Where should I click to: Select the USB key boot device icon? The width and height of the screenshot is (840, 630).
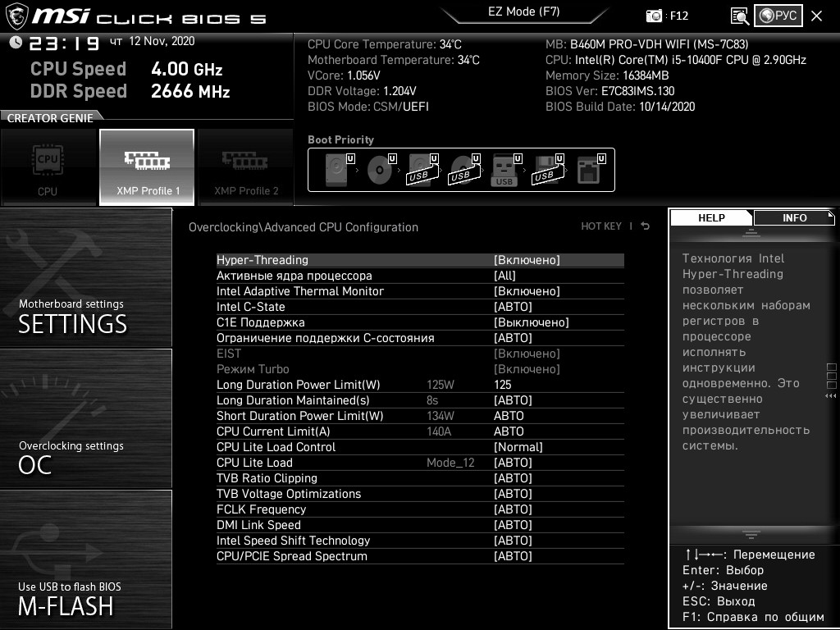pos(505,170)
